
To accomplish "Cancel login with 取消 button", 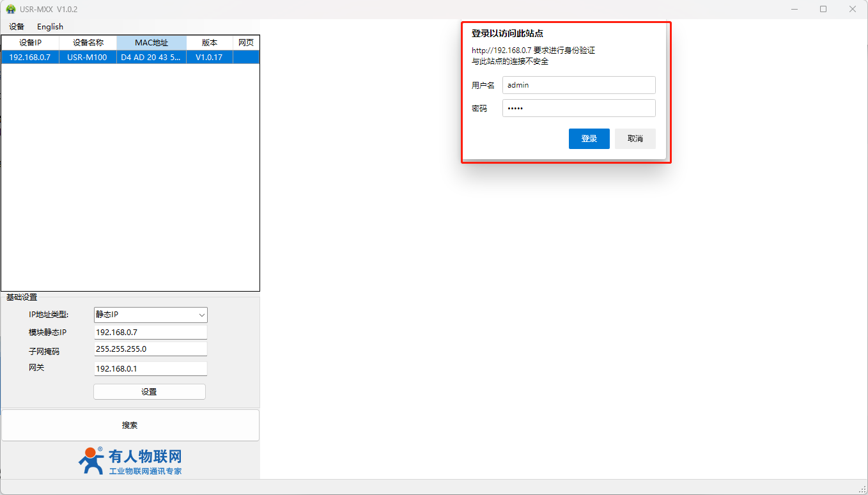I will coord(635,139).
